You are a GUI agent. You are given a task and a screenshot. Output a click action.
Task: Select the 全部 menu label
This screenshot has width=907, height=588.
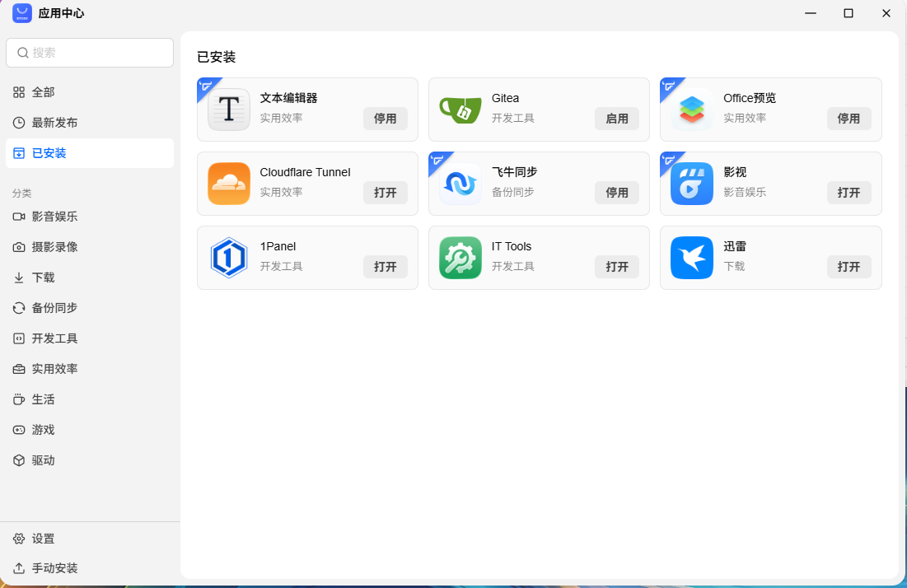(x=44, y=92)
